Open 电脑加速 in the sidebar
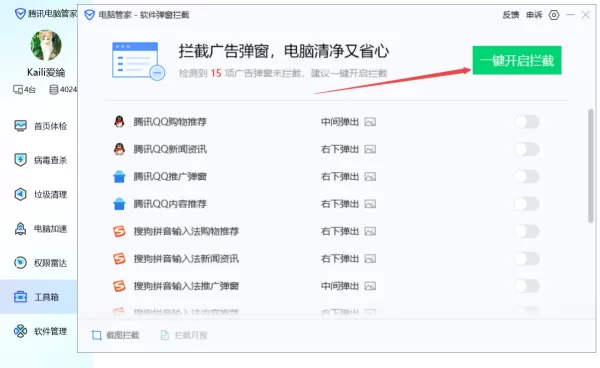The height and width of the screenshot is (368, 600). [x=40, y=229]
